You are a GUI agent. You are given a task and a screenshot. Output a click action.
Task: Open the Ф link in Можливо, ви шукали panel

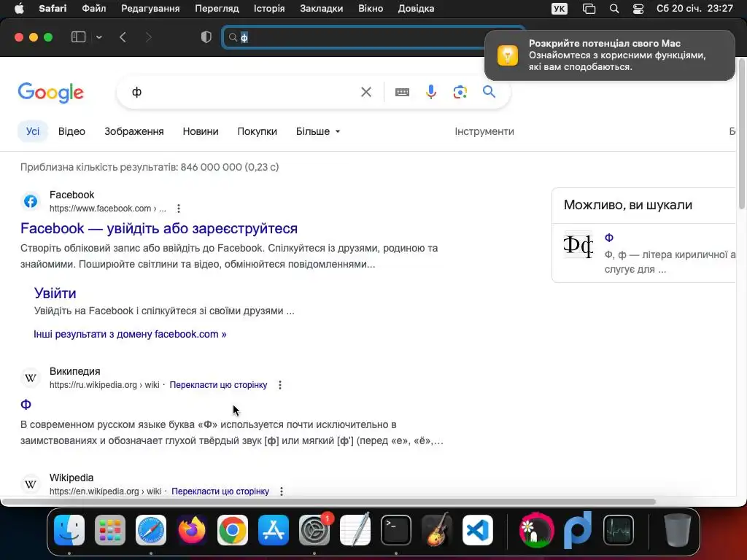coord(609,238)
